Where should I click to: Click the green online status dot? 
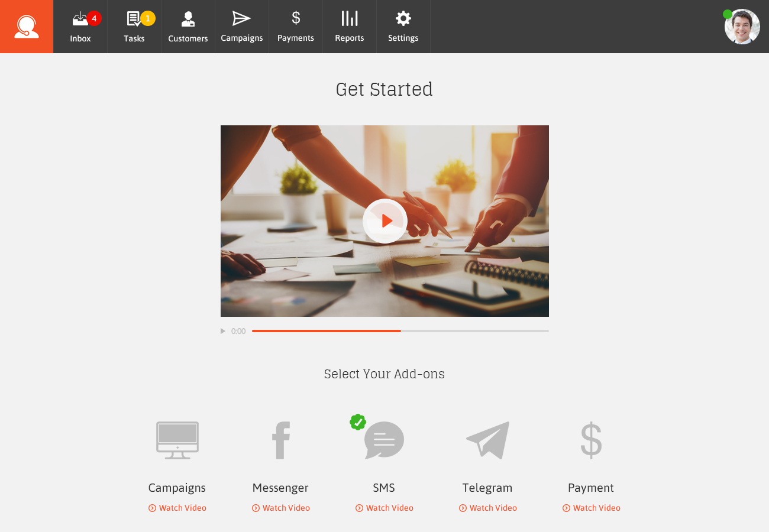728,14
